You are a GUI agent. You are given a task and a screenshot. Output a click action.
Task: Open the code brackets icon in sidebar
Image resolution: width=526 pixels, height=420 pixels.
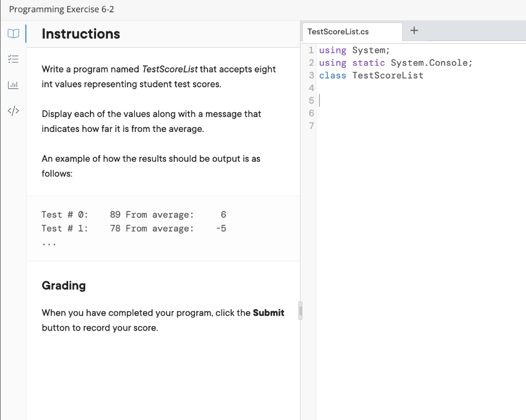(13, 110)
